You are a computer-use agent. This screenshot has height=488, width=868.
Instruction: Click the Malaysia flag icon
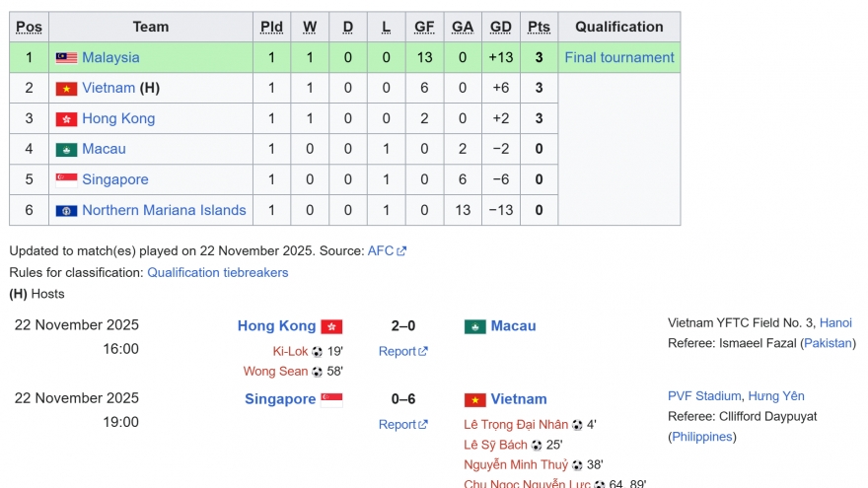[66, 58]
